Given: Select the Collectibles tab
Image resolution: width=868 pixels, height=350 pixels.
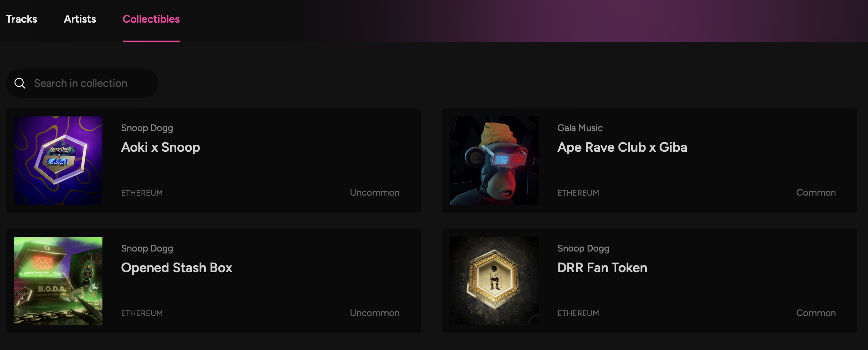Looking at the screenshot, I should click(x=151, y=19).
